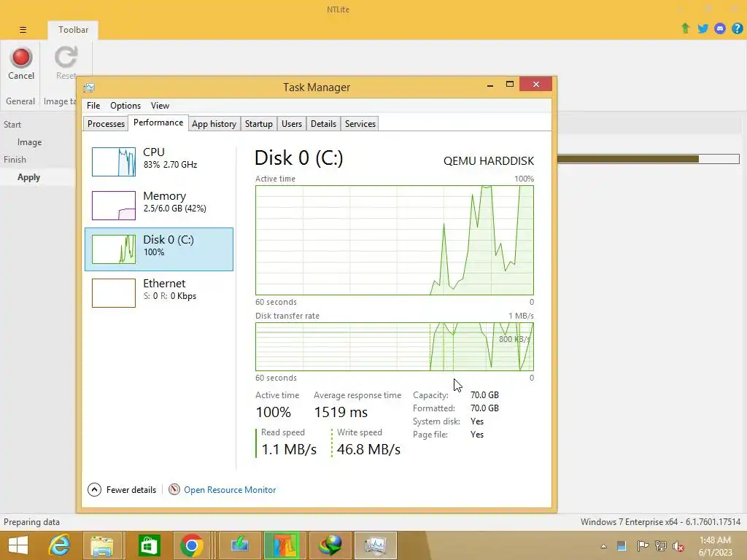
Task: Open File Explorer from the taskbar
Action: pos(102,545)
